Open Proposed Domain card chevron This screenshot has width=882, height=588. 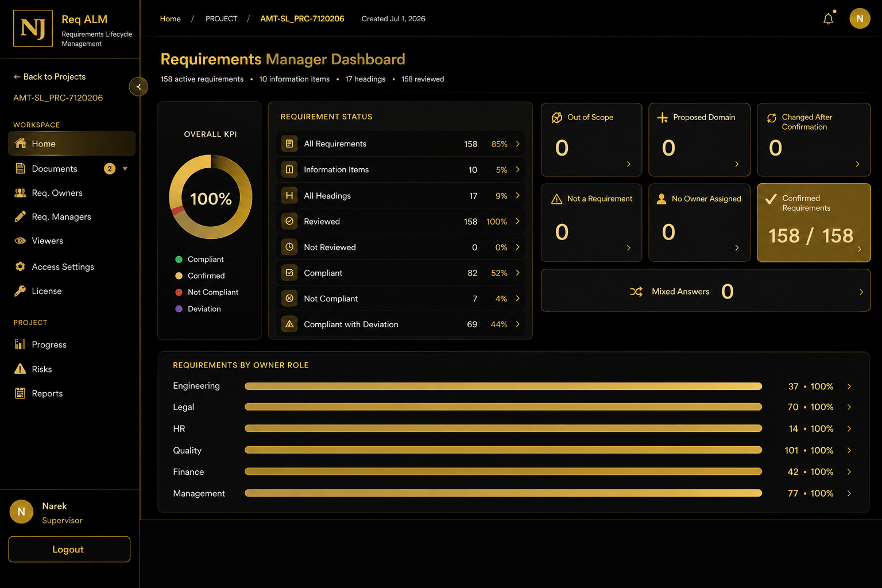pos(737,164)
